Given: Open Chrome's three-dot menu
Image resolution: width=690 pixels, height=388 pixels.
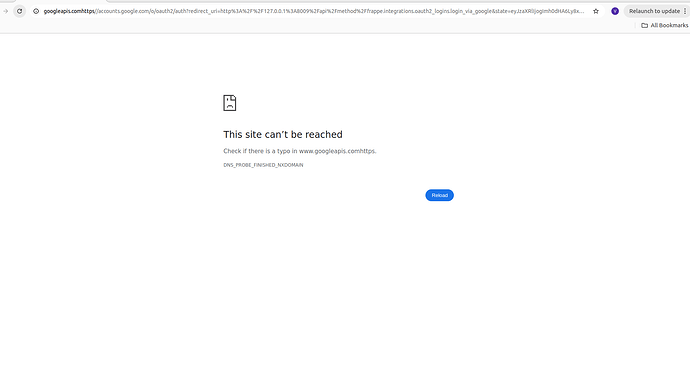Looking at the screenshot, I should pos(685,11).
